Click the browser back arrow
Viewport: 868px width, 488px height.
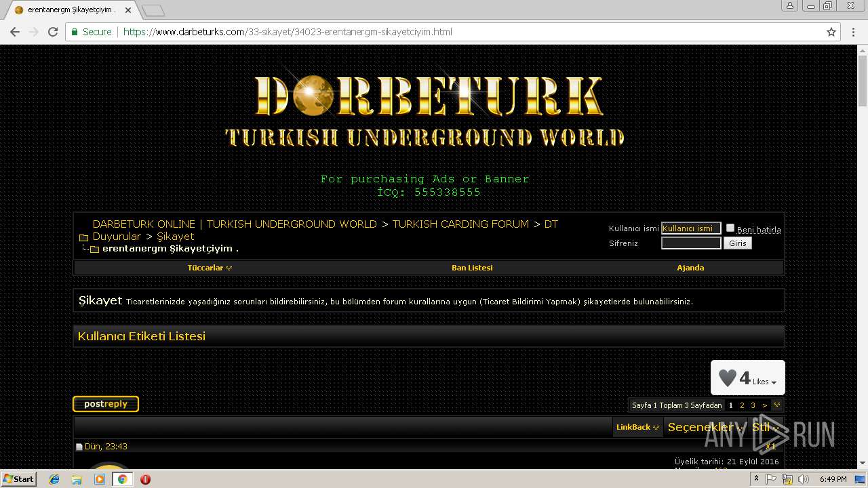click(x=14, y=32)
